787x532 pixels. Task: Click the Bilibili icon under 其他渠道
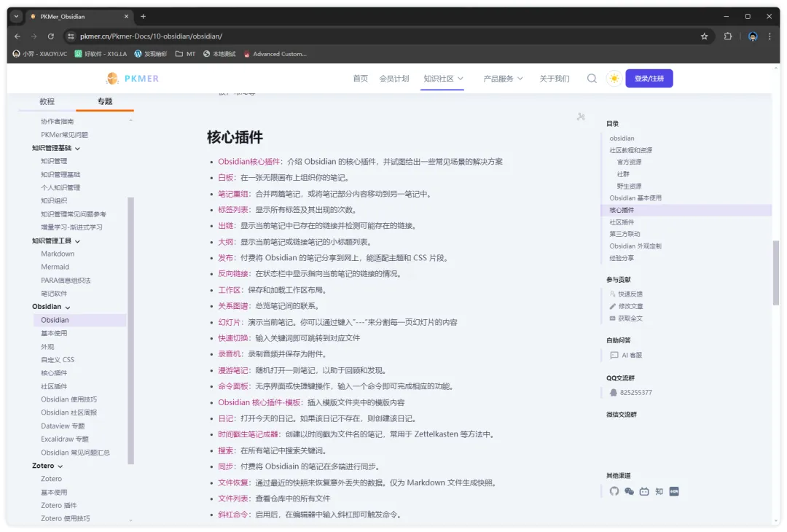point(644,491)
